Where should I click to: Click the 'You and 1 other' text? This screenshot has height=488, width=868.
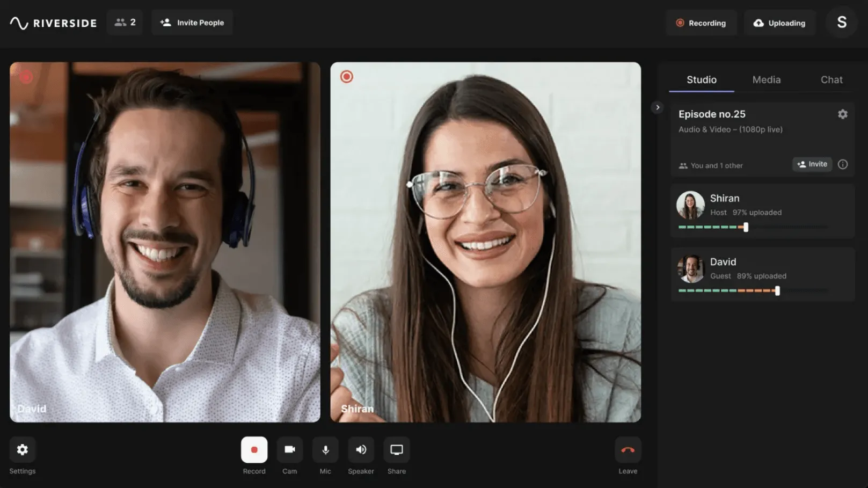point(717,165)
